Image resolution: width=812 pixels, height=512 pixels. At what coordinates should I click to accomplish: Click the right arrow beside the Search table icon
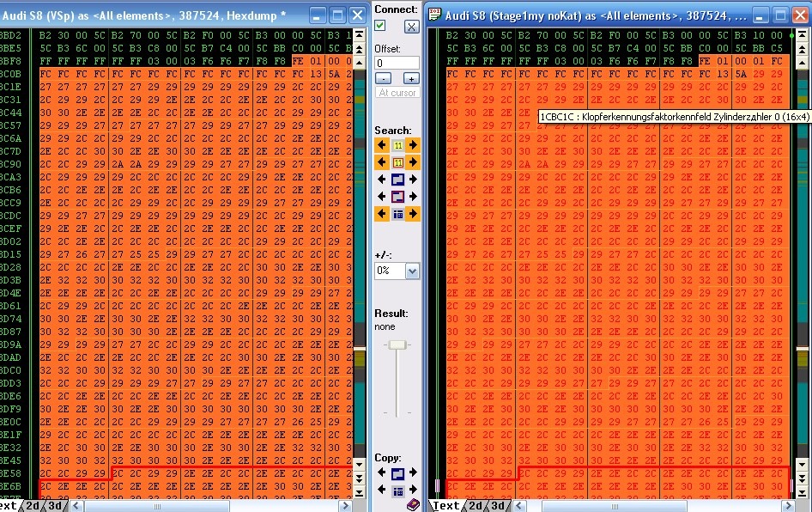pos(413,214)
